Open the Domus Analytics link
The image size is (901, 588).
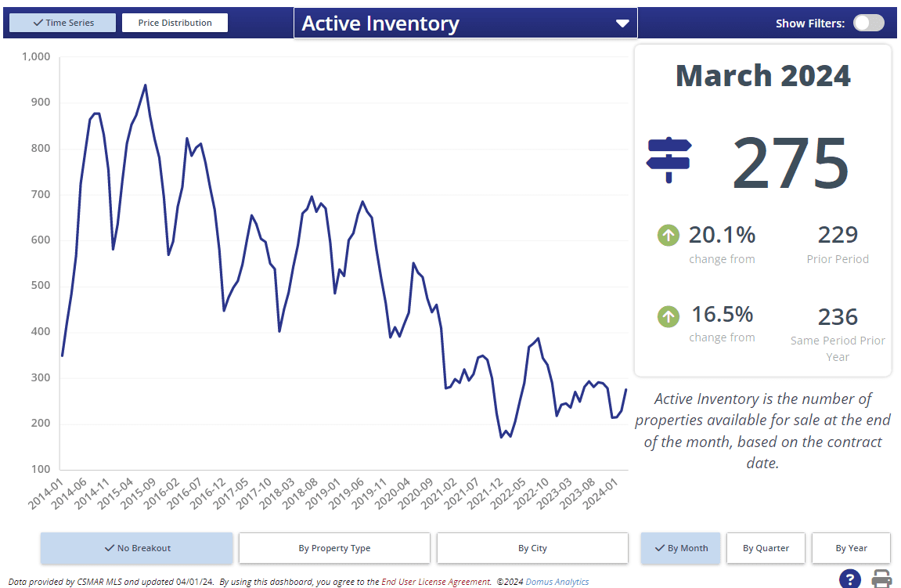(x=557, y=582)
